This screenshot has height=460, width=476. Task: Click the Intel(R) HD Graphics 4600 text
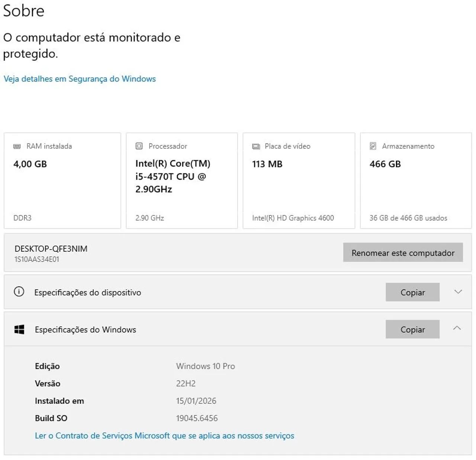pos(293,218)
